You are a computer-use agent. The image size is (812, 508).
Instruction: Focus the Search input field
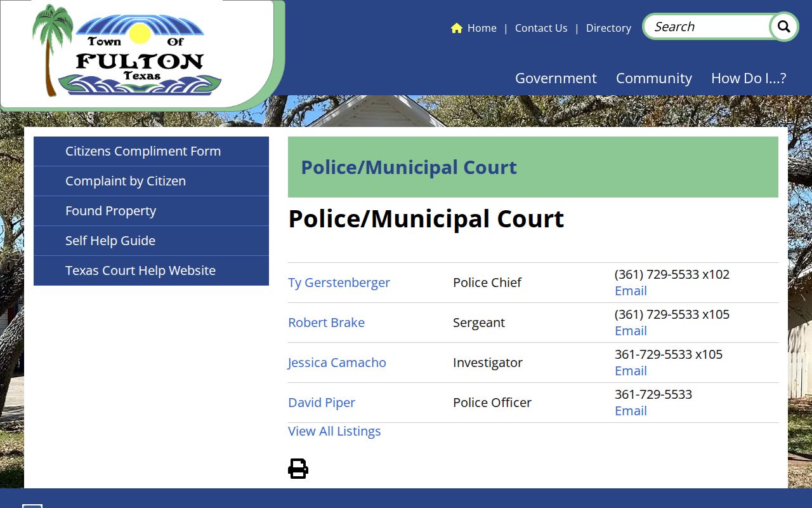(707, 27)
